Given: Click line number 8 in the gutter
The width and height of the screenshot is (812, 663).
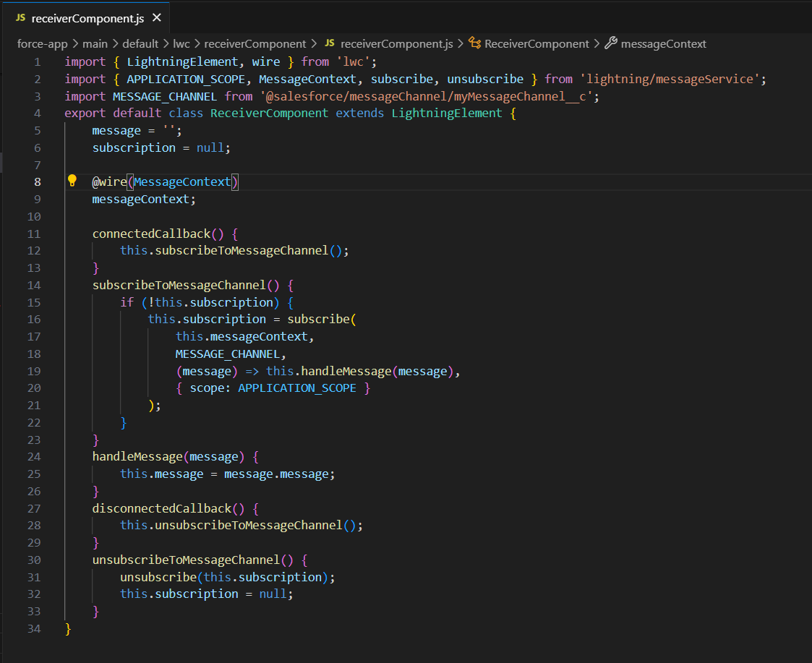Looking at the screenshot, I should [x=37, y=181].
